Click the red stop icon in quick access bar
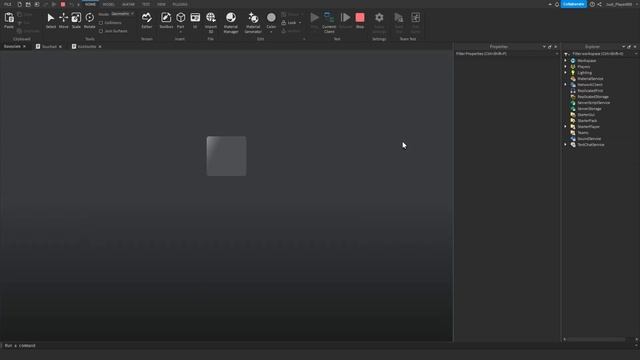 coord(63,4)
